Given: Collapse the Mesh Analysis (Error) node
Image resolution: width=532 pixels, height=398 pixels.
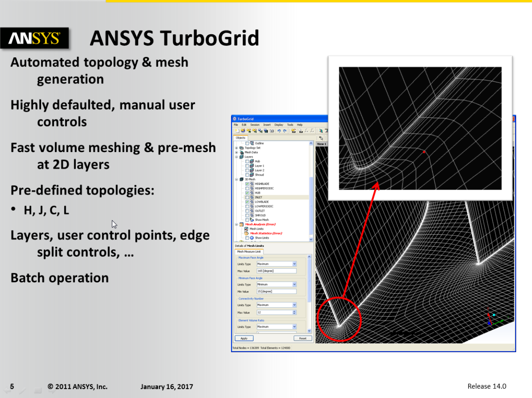Looking at the screenshot, I should click(x=236, y=224).
